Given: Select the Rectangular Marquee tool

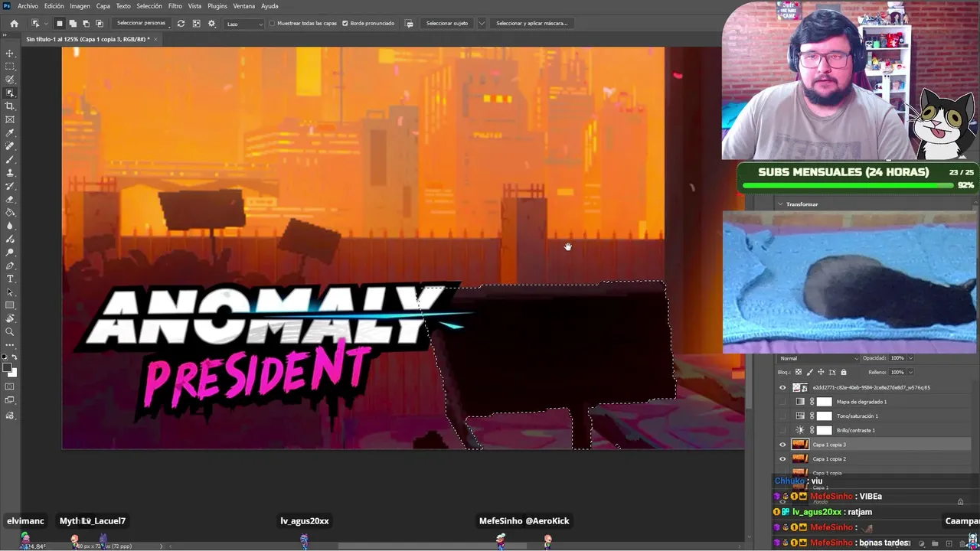Looking at the screenshot, I should tap(10, 67).
